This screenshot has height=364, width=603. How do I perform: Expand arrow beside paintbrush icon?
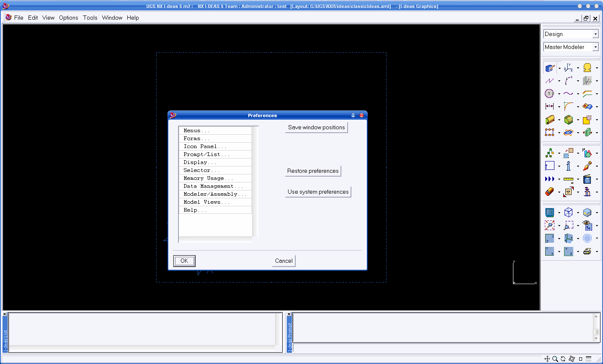597,167
